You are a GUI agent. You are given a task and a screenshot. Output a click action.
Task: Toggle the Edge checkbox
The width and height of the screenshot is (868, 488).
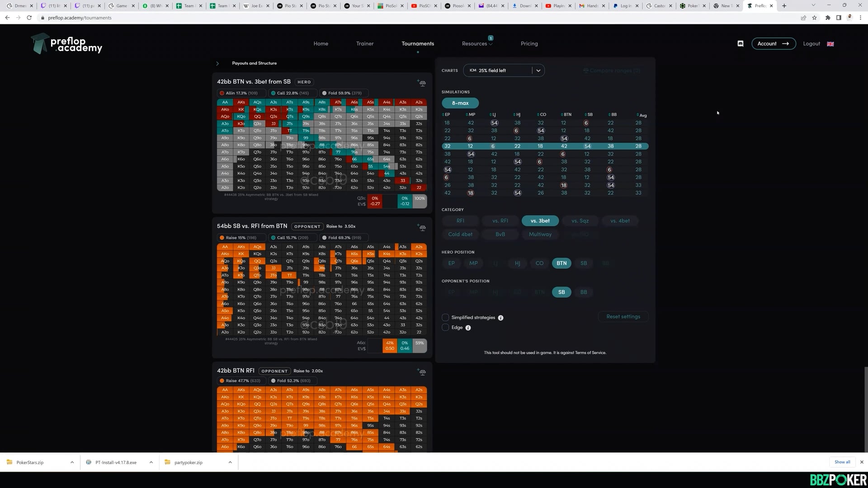445,328
